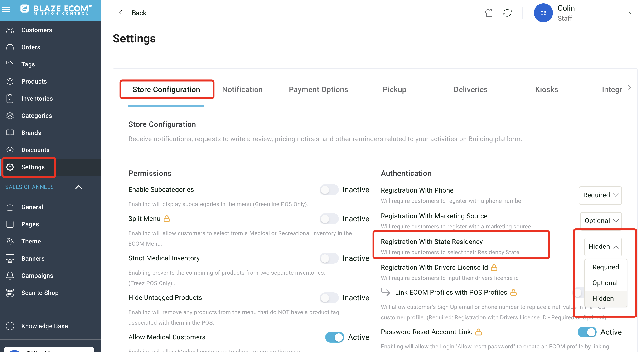Open Registration With Marketing Source dropdown
Image resolution: width=644 pixels, height=352 pixels.
tap(601, 221)
